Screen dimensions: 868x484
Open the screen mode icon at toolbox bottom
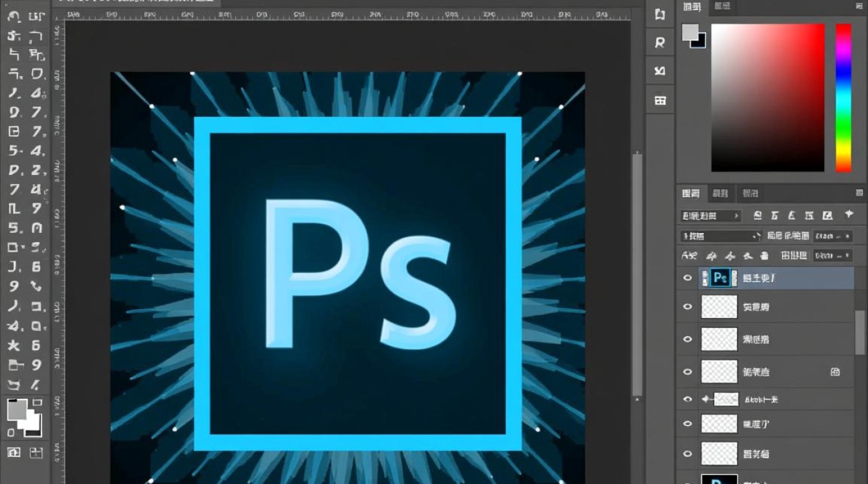36,452
